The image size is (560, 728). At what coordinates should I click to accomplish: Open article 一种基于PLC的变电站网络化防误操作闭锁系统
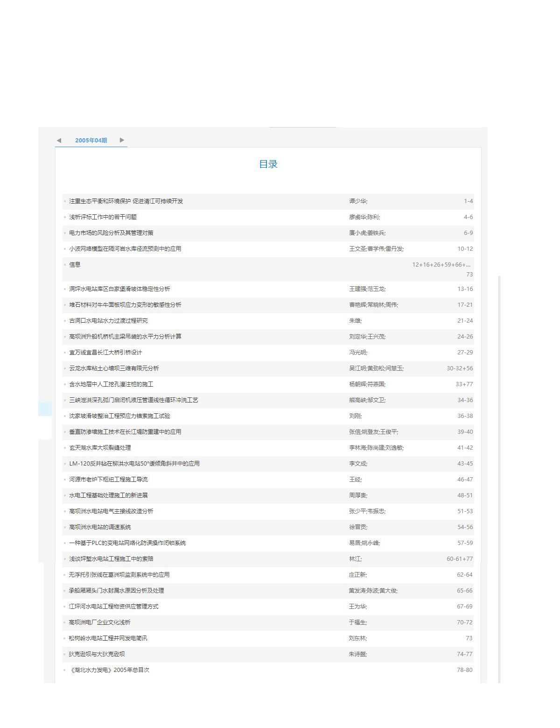click(127, 543)
